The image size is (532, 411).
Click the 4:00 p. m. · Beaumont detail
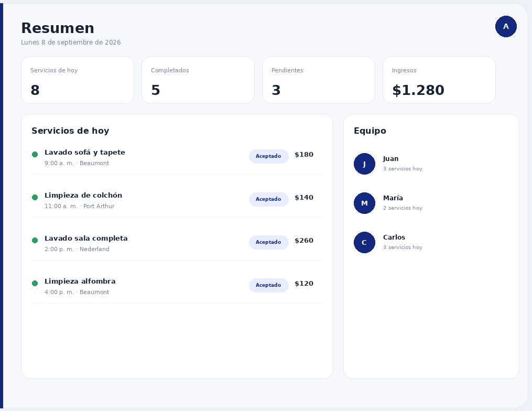77,292
